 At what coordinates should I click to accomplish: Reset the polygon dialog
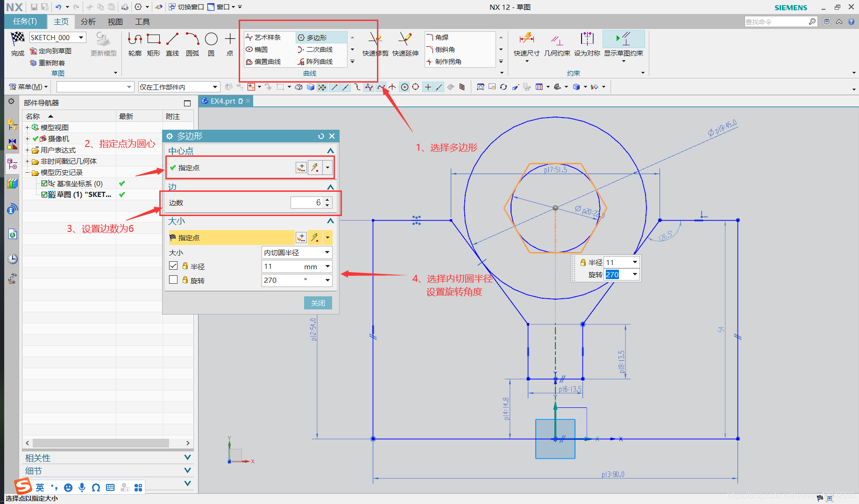[x=321, y=136]
